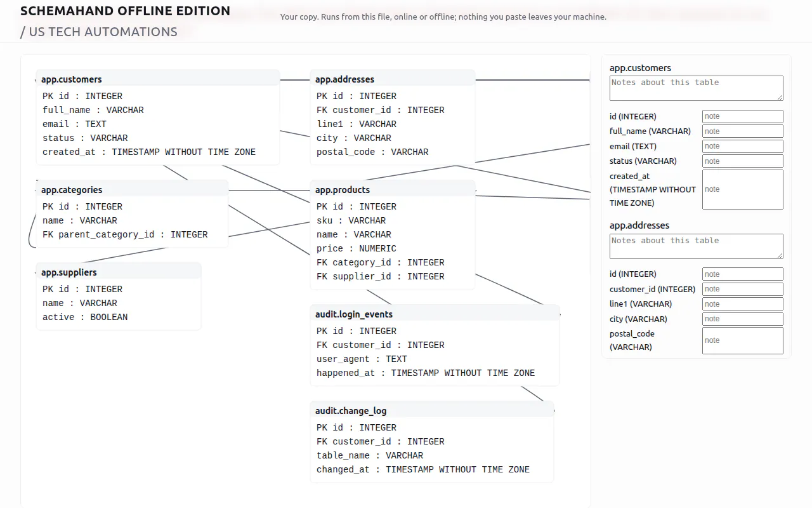This screenshot has height=508, width=812.
Task: Click the app.addresses table notes textarea
Action: pyautogui.click(x=697, y=246)
